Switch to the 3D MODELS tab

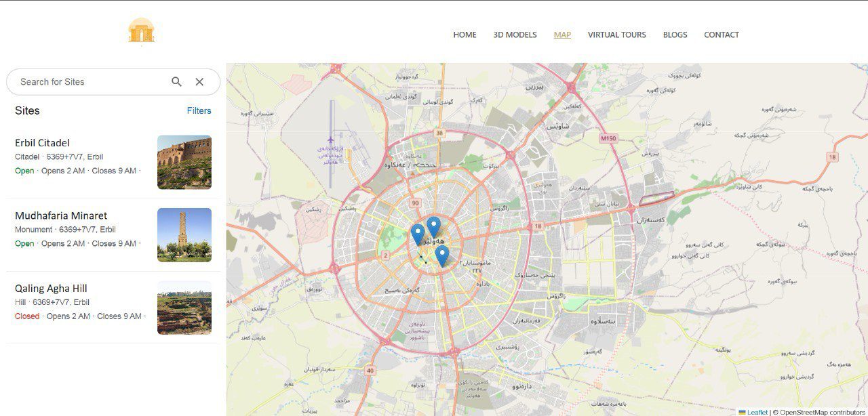coord(514,35)
